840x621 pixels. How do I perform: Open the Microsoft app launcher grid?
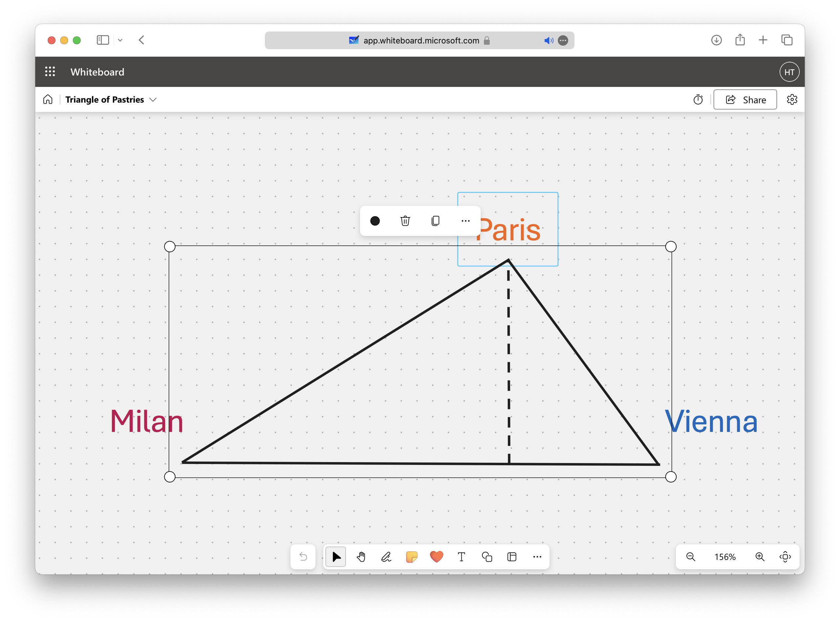point(50,72)
